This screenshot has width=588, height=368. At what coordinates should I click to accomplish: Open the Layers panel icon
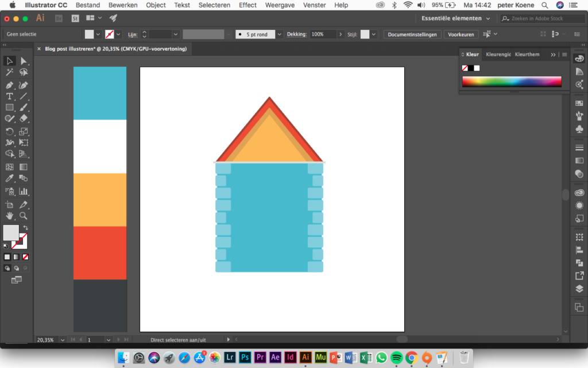pos(579,289)
